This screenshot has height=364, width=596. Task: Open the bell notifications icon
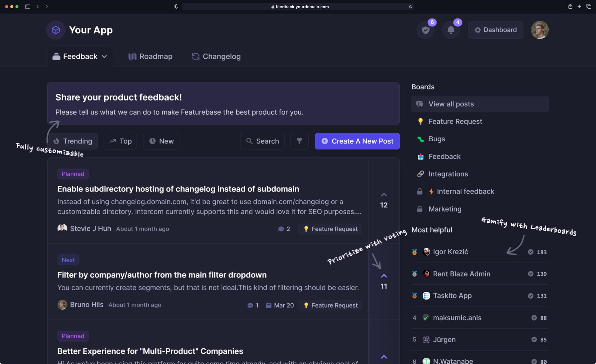click(x=451, y=30)
